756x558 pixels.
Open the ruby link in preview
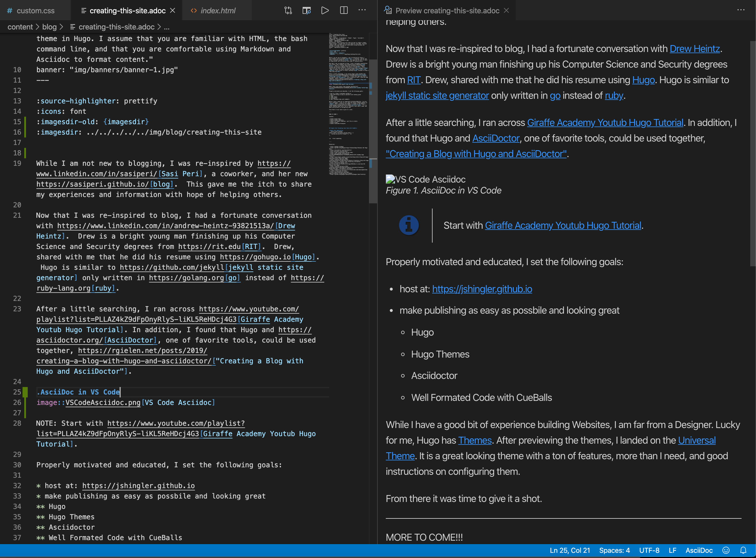(614, 95)
